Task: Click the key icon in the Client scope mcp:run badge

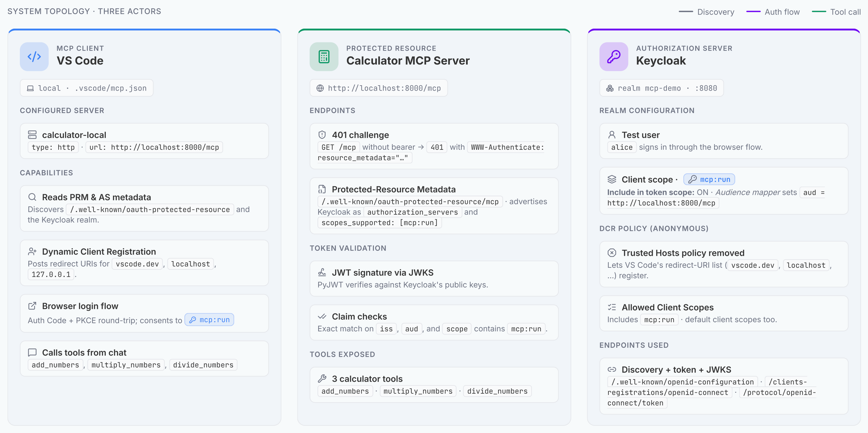Action: (x=692, y=179)
